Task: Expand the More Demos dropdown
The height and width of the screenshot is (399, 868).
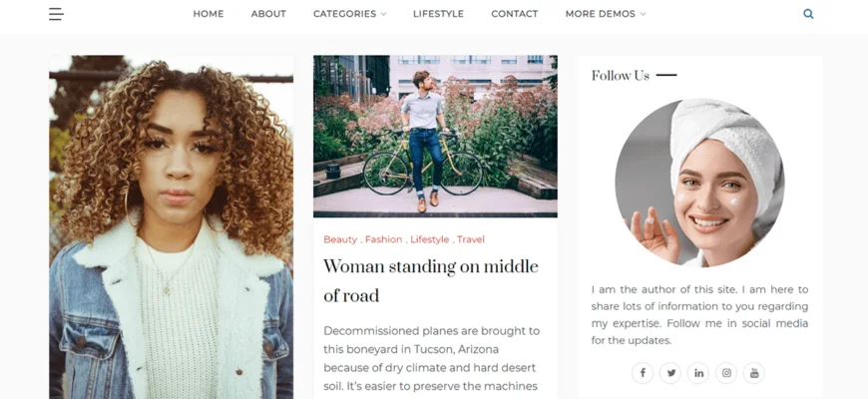Action: pyautogui.click(x=605, y=14)
